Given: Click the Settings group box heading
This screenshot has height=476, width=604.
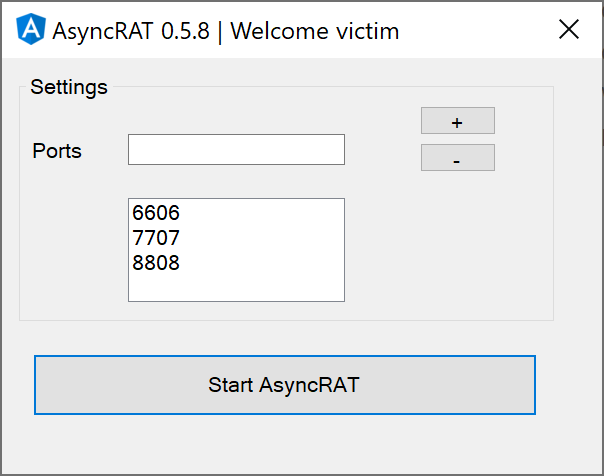Looking at the screenshot, I should tap(69, 87).
